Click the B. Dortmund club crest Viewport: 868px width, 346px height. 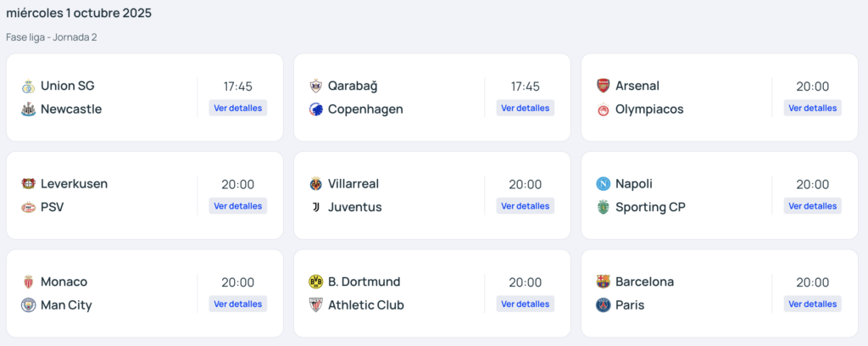[x=316, y=282]
